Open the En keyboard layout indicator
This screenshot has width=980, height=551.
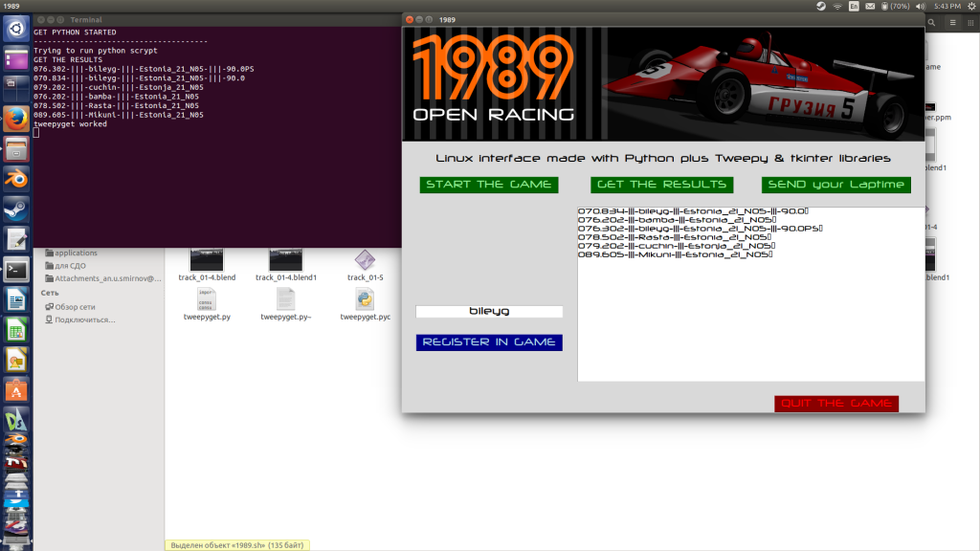[854, 7]
